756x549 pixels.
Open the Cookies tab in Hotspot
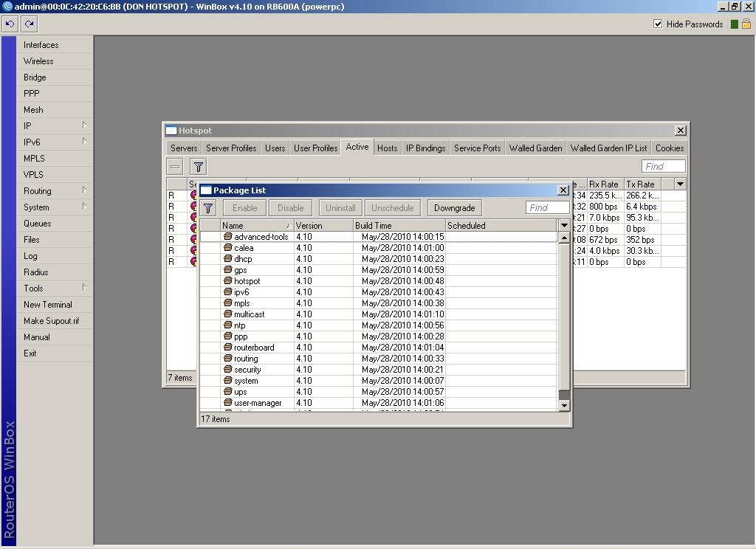(x=669, y=148)
